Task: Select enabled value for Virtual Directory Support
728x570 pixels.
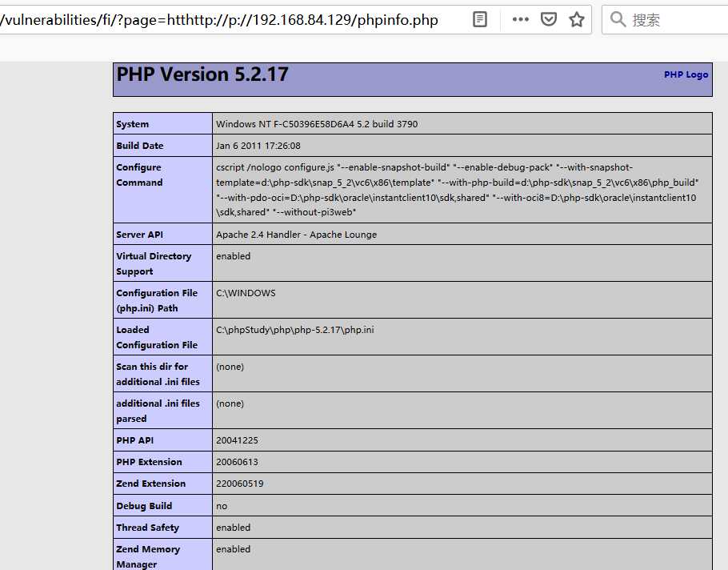Action: coord(233,256)
